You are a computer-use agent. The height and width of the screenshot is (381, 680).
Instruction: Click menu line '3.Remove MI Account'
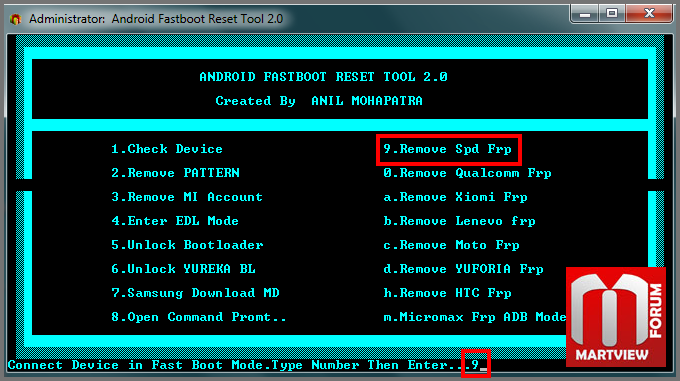tap(187, 197)
